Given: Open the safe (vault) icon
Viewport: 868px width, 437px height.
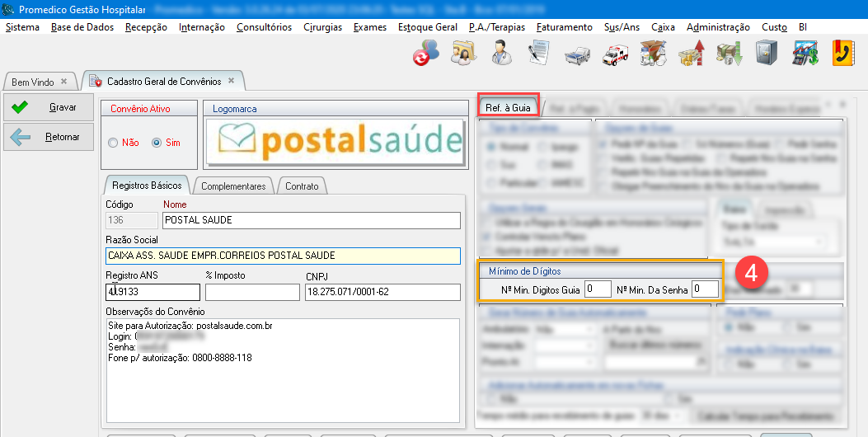Looking at the screenshot, I should pos(767,54).
